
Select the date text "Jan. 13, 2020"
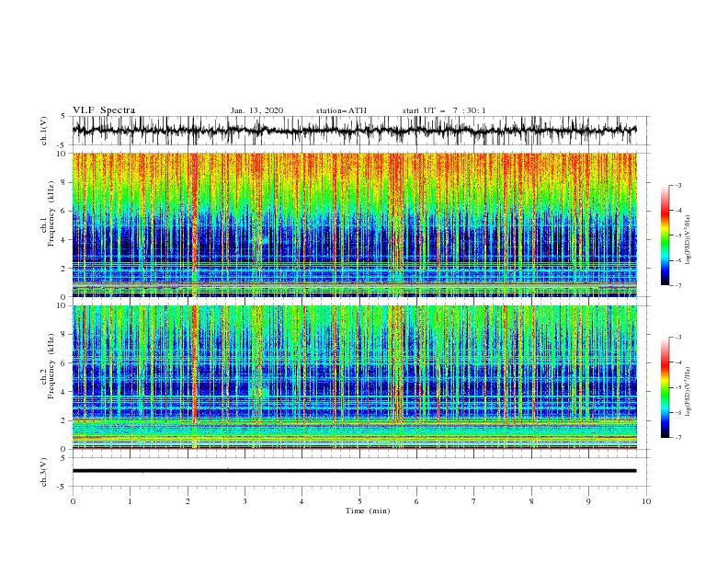click(256, 110)
